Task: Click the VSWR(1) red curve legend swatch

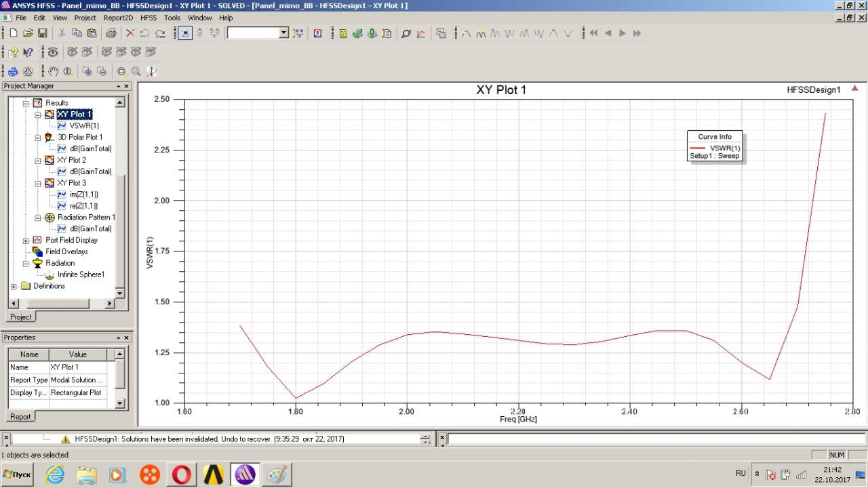Action: [x=698, y=148]
